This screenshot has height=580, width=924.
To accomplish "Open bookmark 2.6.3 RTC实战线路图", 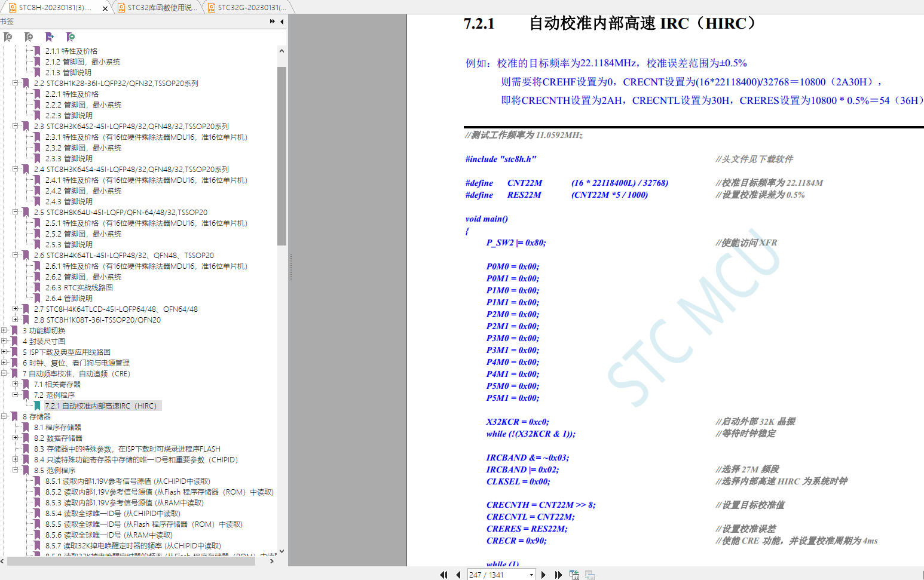I will tap(79, 288).
